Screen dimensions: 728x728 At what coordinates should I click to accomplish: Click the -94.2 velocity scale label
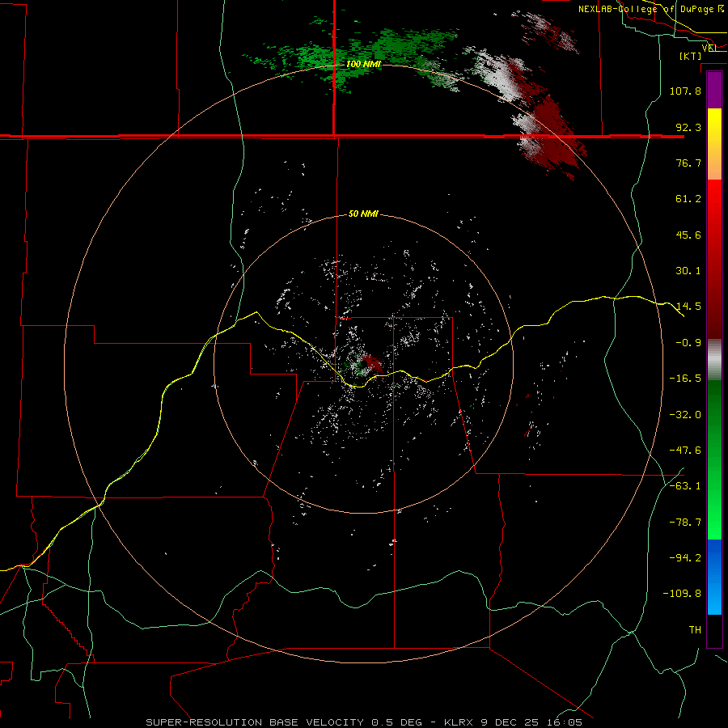point(685,557)
